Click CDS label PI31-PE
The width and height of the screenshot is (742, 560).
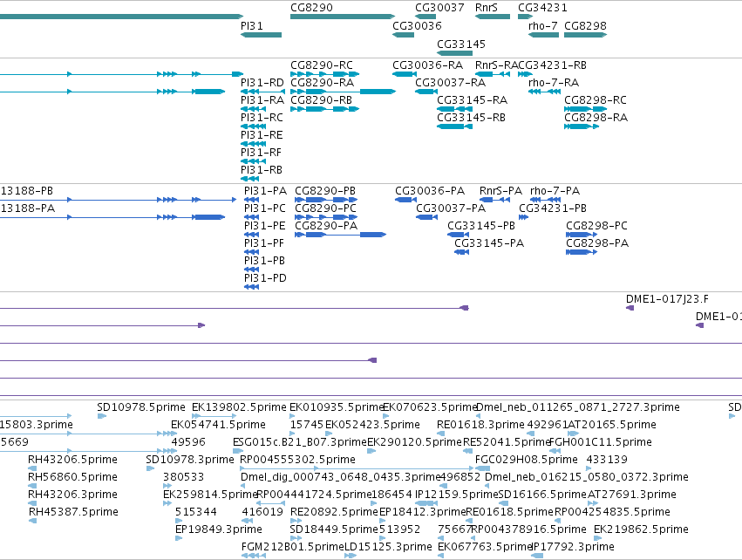point(265,226)
